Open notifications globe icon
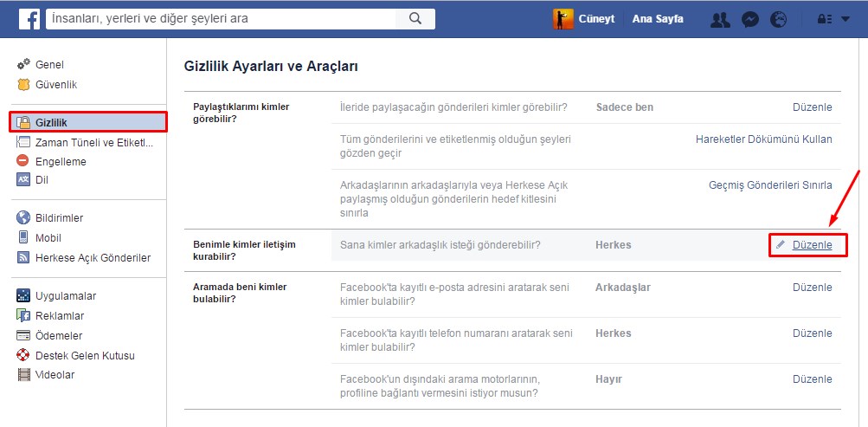868x427 pixels. 778,19
